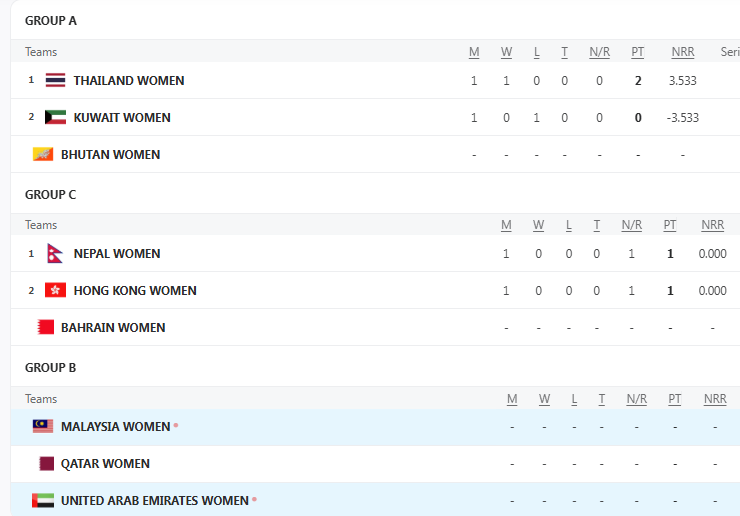Viewport: 740px width, 516px height.
Task: Click the NRR column header in Group A
Action: click(683, 52)
